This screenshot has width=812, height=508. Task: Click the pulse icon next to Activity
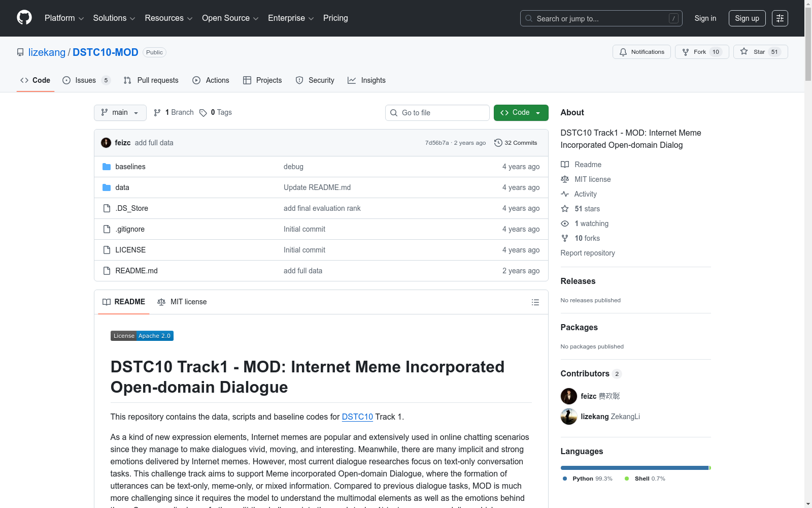[x=565, y=194]
